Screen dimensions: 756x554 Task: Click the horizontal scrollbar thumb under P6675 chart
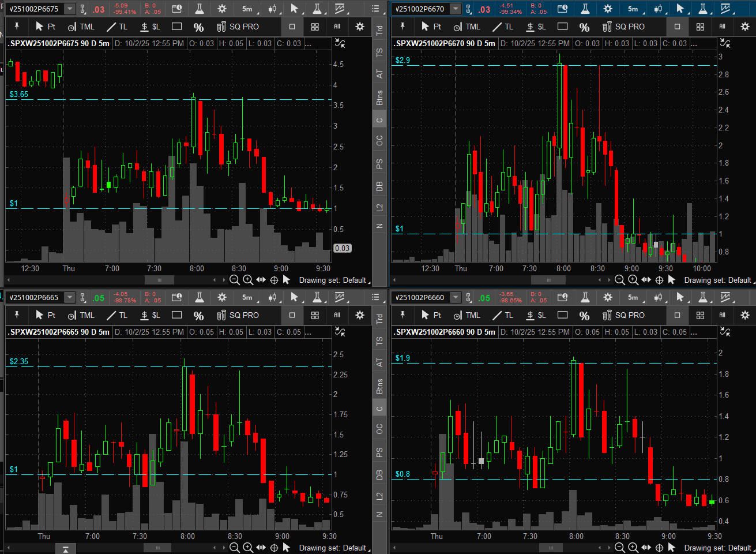coord(159,280)
